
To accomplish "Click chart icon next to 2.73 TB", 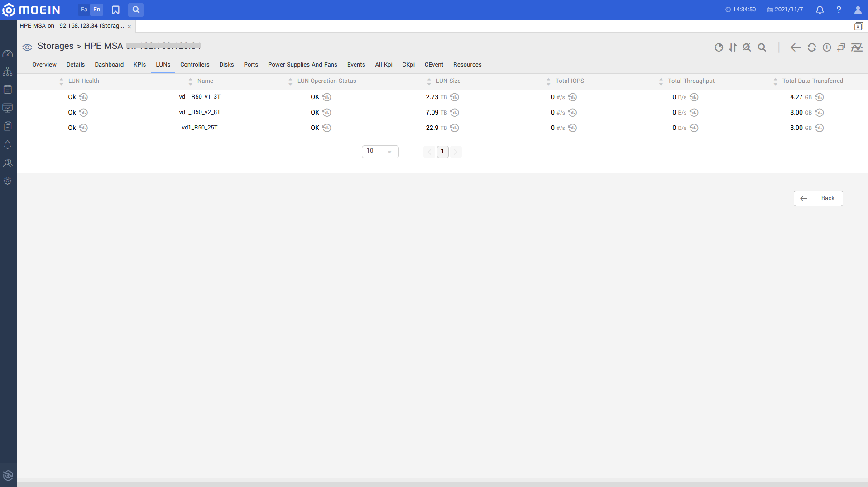I will [x=455, y=97].
